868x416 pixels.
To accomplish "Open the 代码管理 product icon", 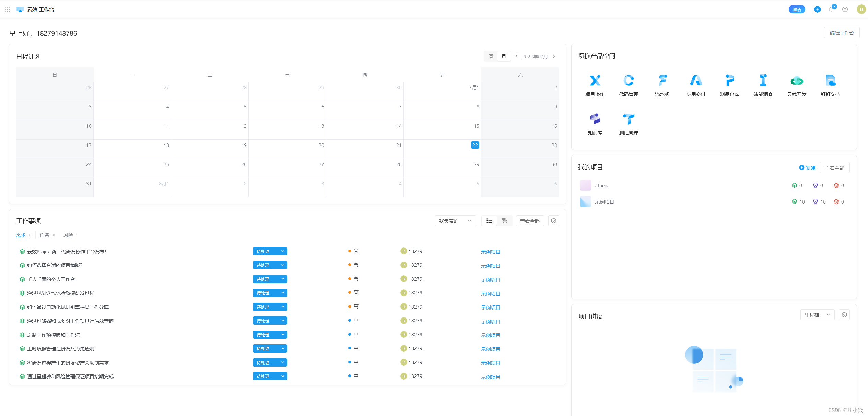I will [629, 81].
